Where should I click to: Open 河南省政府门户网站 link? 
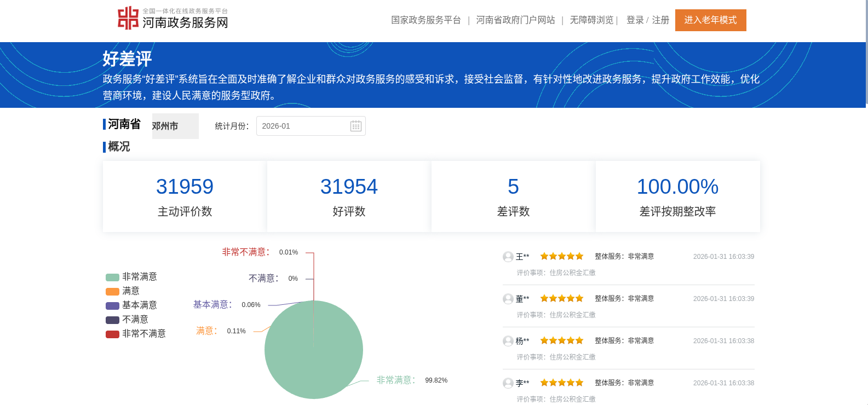point(515,20)
